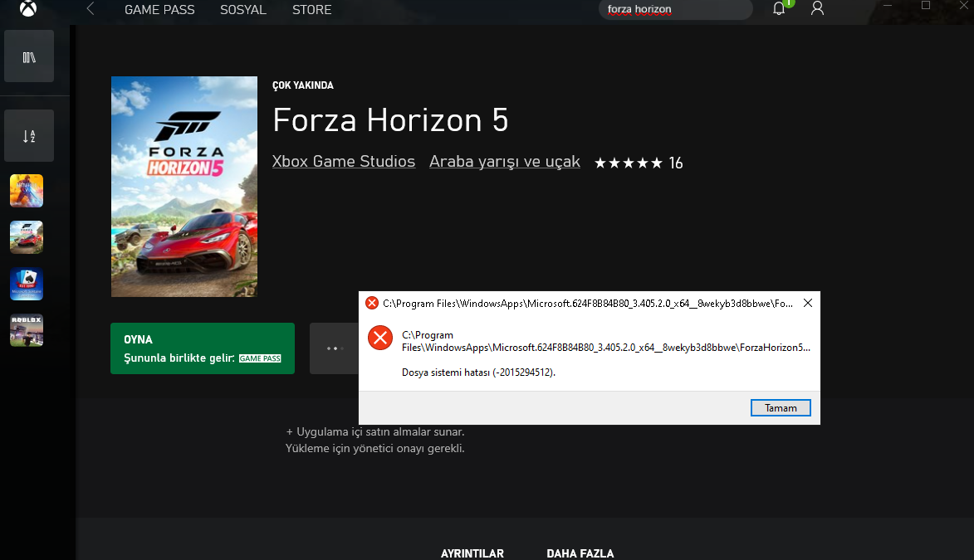
Task: Go back using the back arrow
Action: point(91,8)
